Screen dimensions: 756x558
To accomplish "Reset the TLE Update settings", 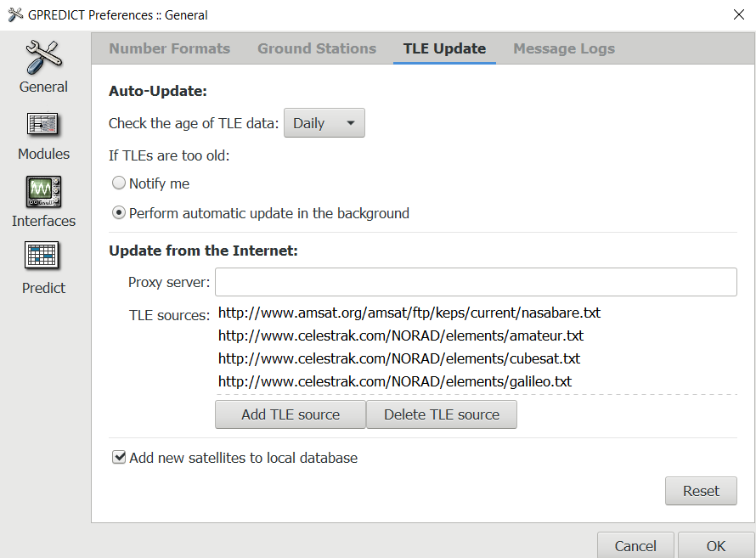I will (x=701, y=491).
